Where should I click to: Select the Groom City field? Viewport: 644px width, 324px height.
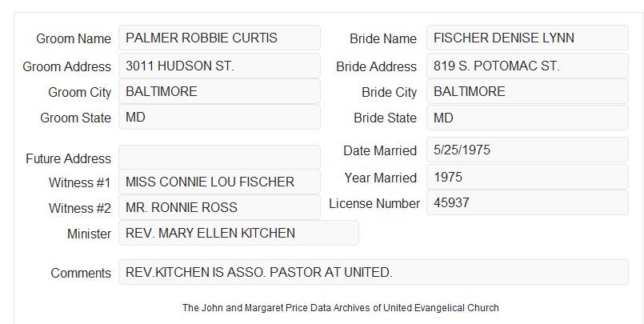219,91
